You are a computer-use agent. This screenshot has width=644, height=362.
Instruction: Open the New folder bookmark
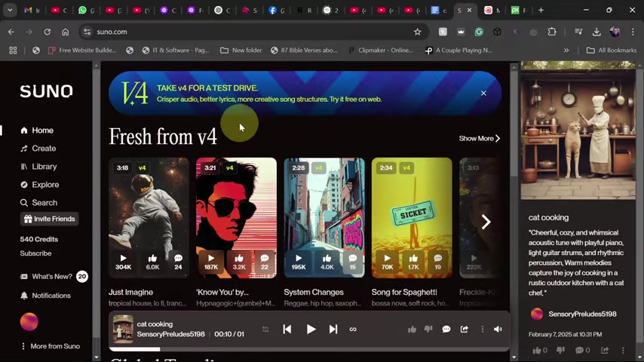pyautogui.click(x=241, y=50)
